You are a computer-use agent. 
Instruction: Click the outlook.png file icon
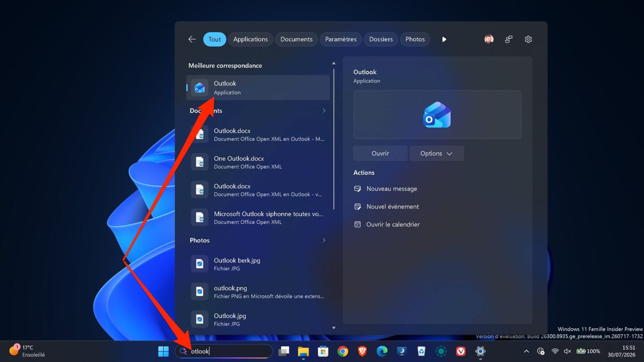point(200,292)
